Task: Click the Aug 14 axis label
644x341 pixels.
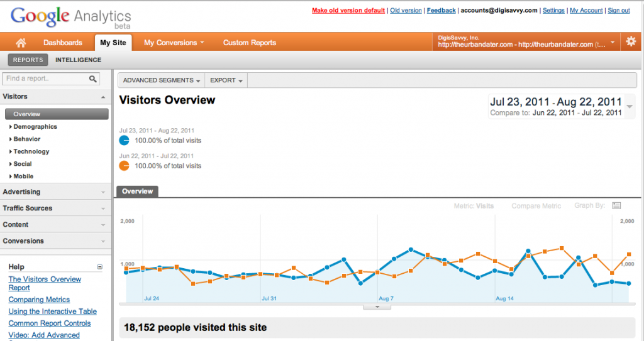Action: (504, 299)
